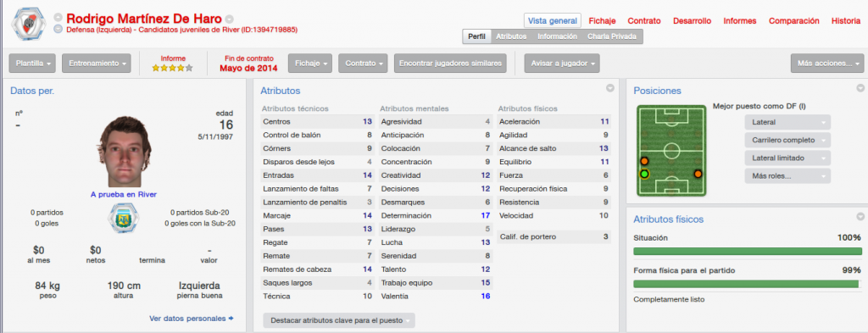The image size is (868, 333).
Task: Open the Posiciones panel options arrow
Action: point(860,88)
